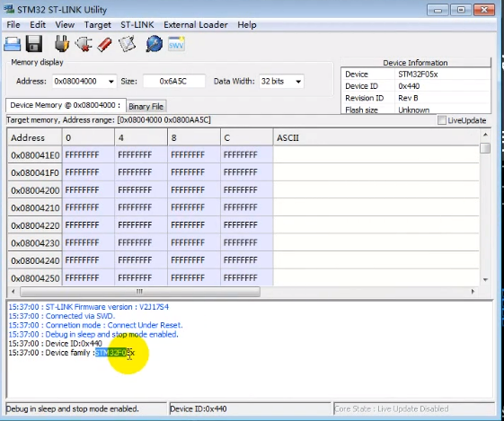Select address row 0x08004200
Screen dimensions: 504x421
tap(35, 190)
